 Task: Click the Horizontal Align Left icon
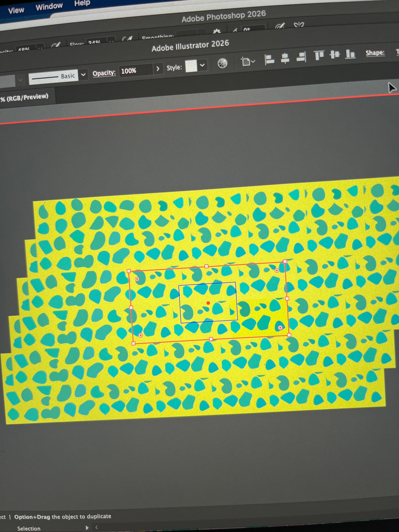pyautogui.click(x=269, y=60)
